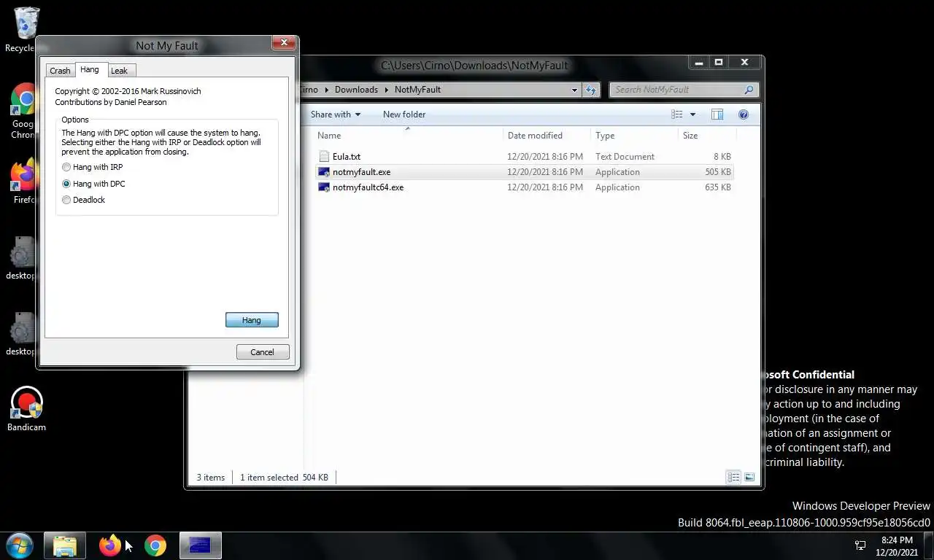
Task: Select the Eula.txt file icon
Action: [x=325, y=157]
